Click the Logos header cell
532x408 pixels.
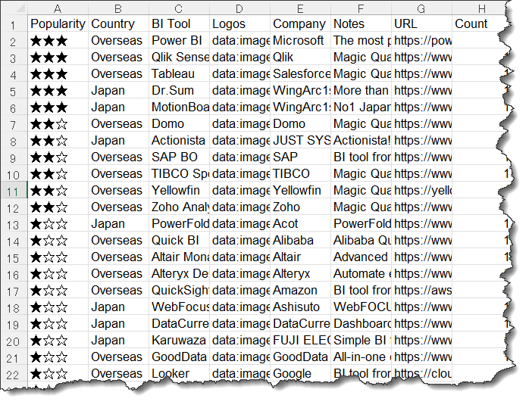pos(240,24)
